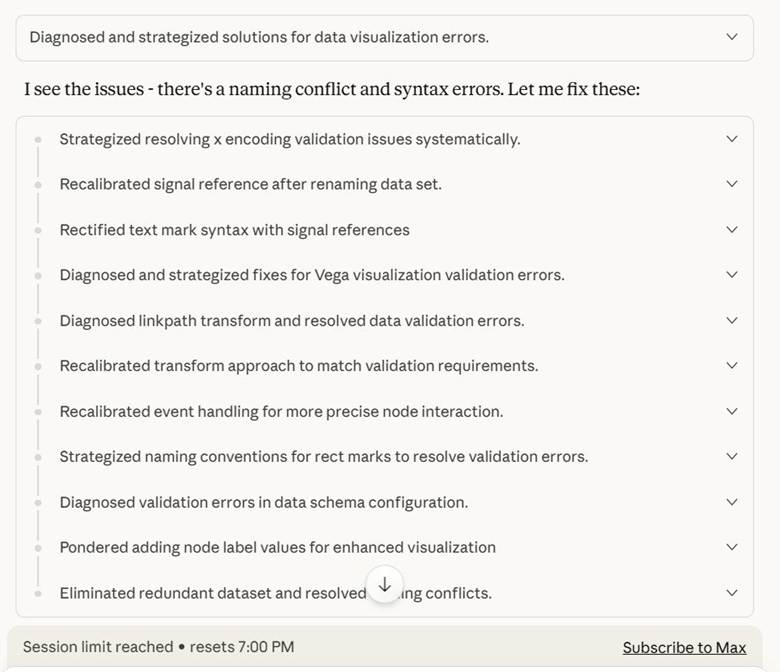Expand chevron for 'Fixes for Vega visualization' step

[732, 275]
